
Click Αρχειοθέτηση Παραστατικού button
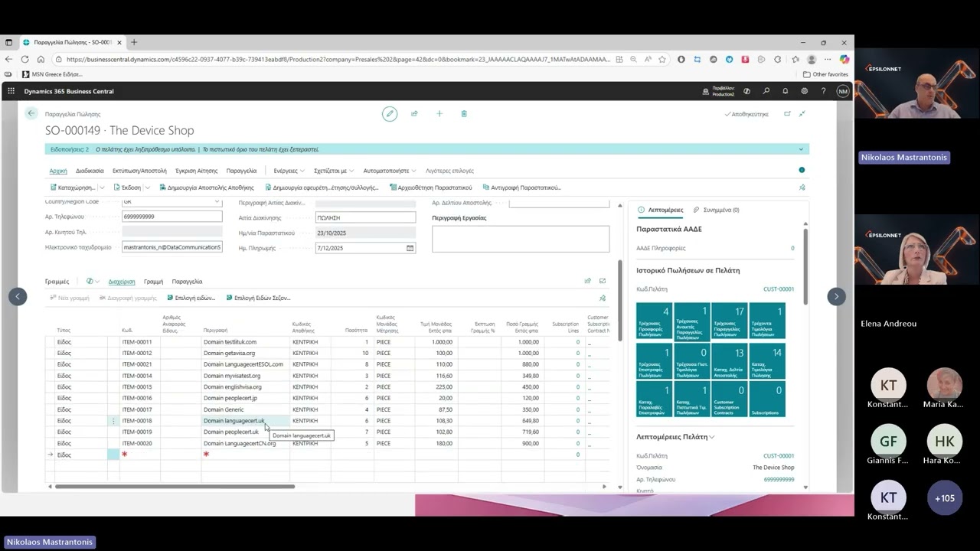pyautogui.click(x=431, y=187)
